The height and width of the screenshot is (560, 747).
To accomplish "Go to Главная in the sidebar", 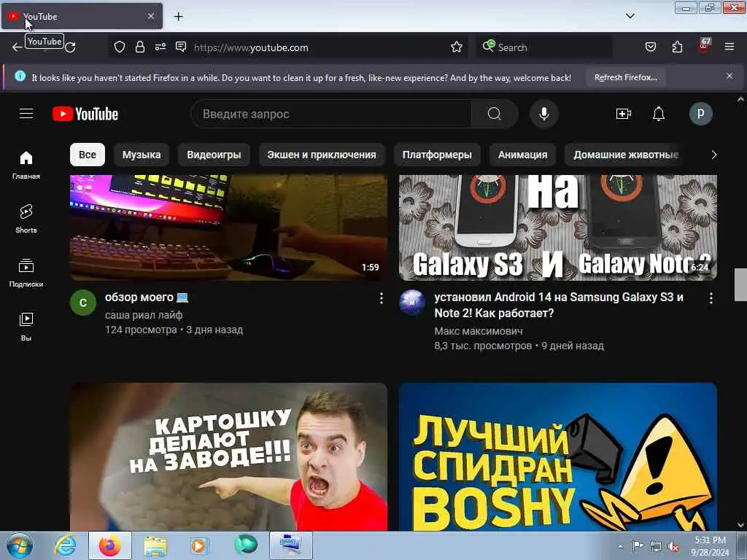I will (x=26, y=165).
